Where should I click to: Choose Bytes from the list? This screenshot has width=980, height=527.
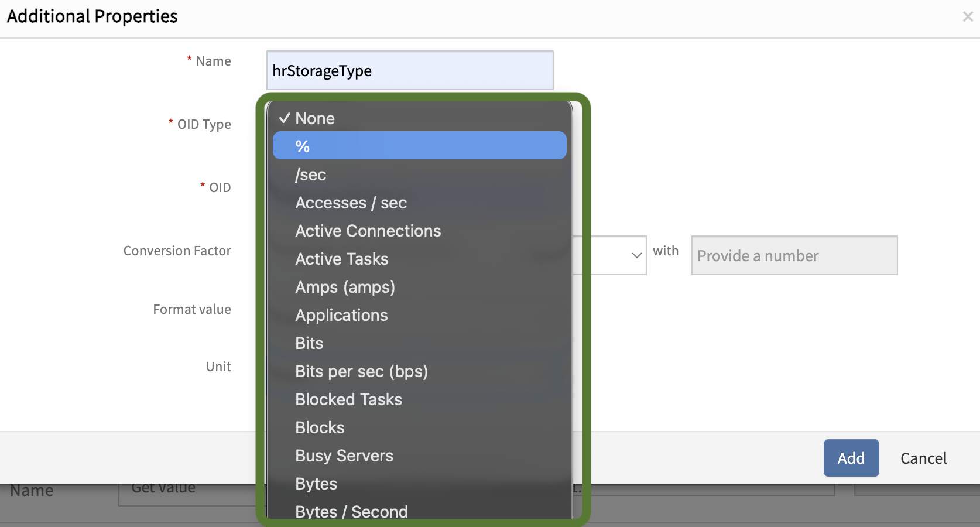(316, 484)
